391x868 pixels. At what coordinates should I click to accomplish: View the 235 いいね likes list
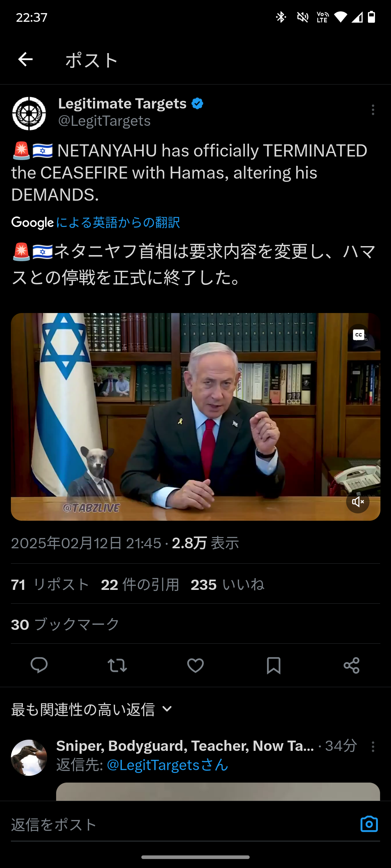227,585
